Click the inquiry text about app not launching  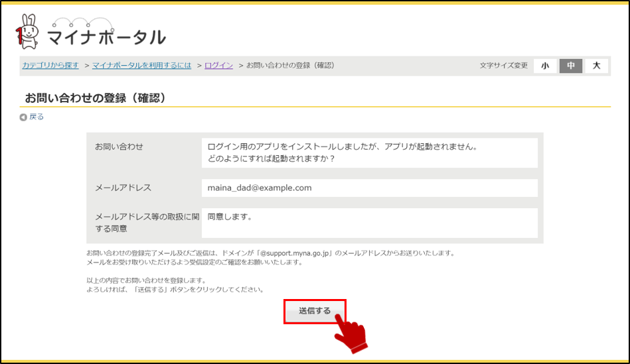(343, 152)
